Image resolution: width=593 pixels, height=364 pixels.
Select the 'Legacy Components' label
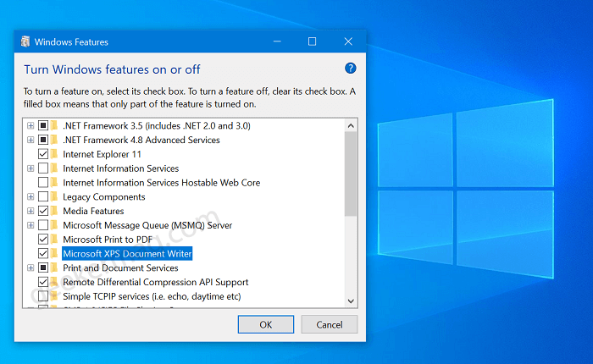[104, 197]
